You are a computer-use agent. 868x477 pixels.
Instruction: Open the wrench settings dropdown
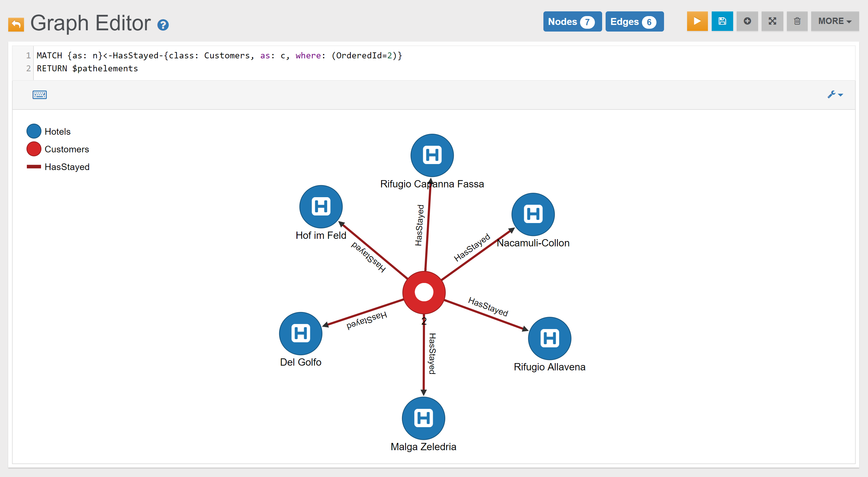pos(835,95)
